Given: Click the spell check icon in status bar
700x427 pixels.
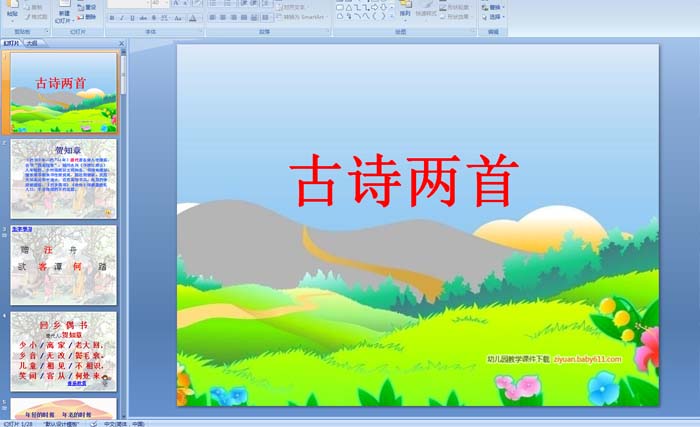Looking at the screenshot, I should click(93, 423).
